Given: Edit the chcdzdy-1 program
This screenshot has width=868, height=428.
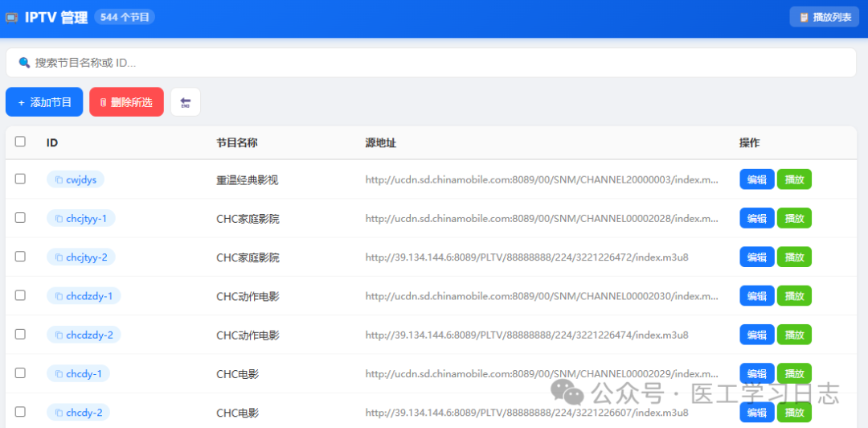Looking at the screenshot, I should [757, 295].
